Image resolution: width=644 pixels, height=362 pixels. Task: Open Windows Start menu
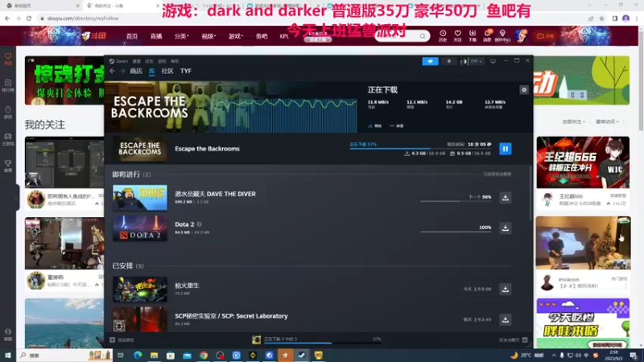pos(8,355)
